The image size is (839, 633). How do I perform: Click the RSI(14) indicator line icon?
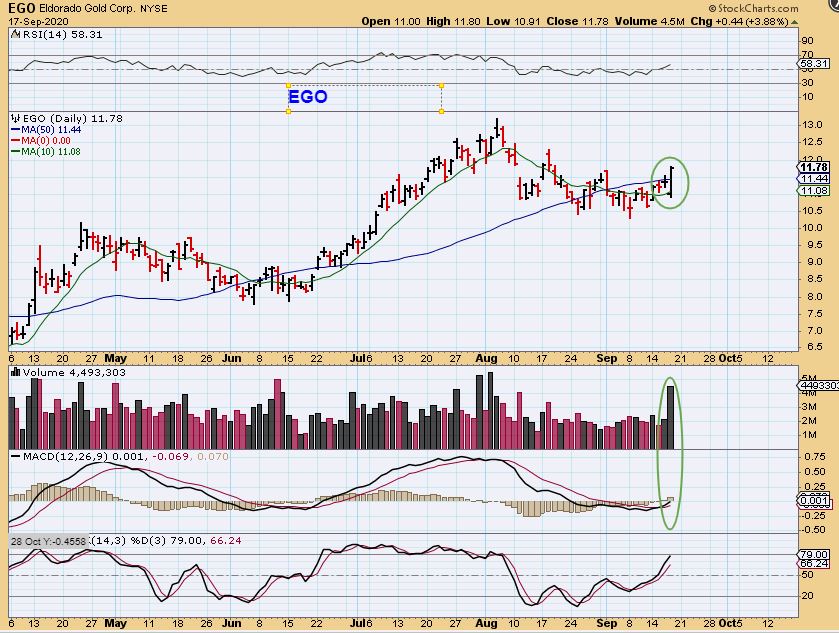(15, 34)
